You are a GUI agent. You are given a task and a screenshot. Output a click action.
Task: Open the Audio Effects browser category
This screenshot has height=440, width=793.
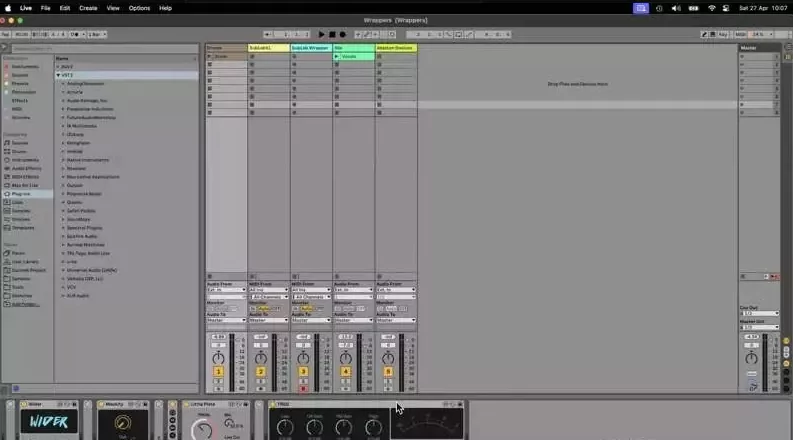click(26, 168)
